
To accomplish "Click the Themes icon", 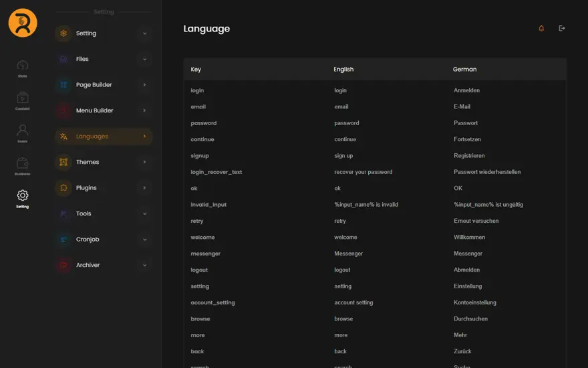I will [63, 162].
